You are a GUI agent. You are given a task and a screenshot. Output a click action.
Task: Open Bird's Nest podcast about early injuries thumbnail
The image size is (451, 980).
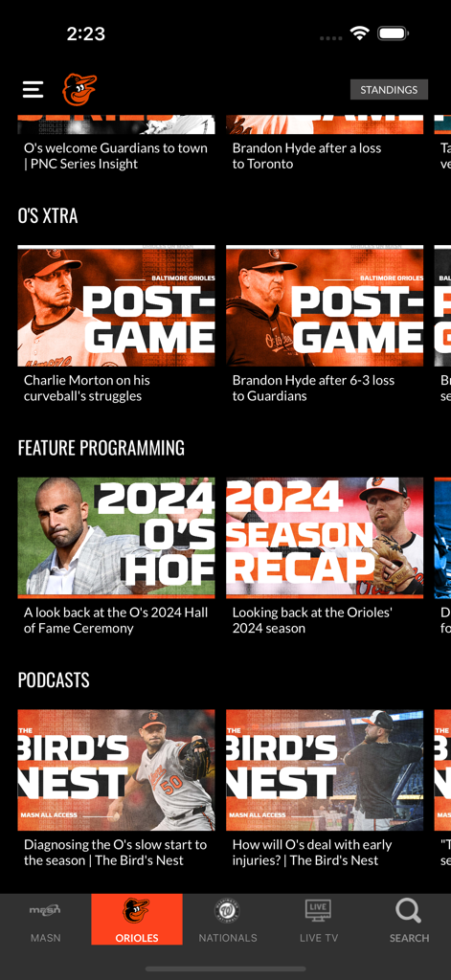point(325,770)
